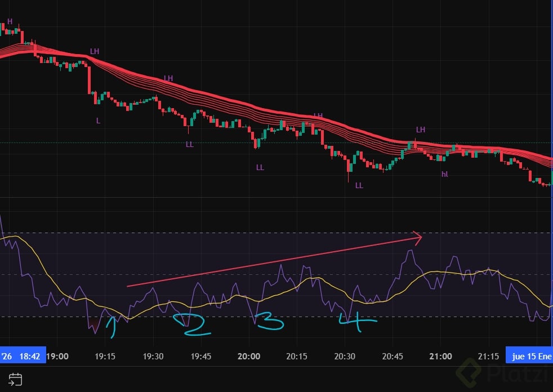Click the LH label nearest 21:00

(x=421, y=130)
